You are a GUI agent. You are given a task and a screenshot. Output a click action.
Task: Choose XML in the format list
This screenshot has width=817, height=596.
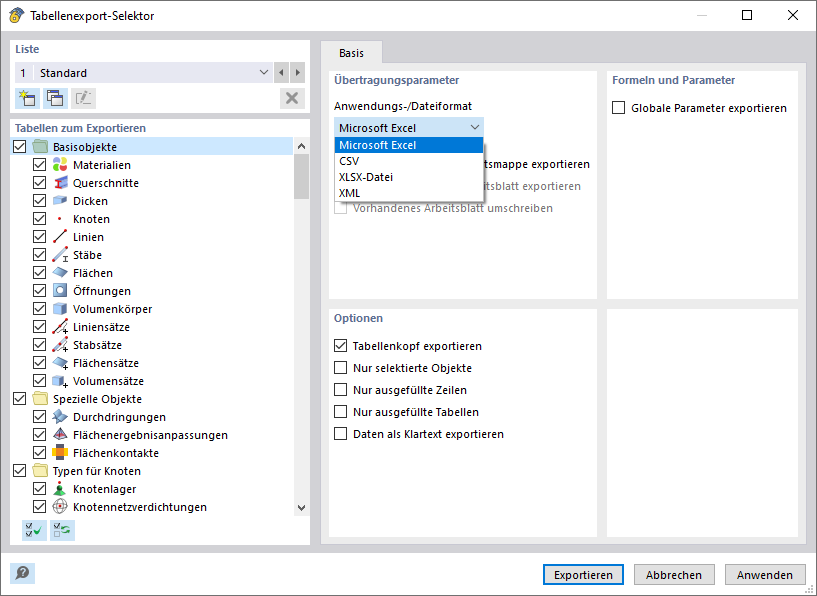click(349, 193)
